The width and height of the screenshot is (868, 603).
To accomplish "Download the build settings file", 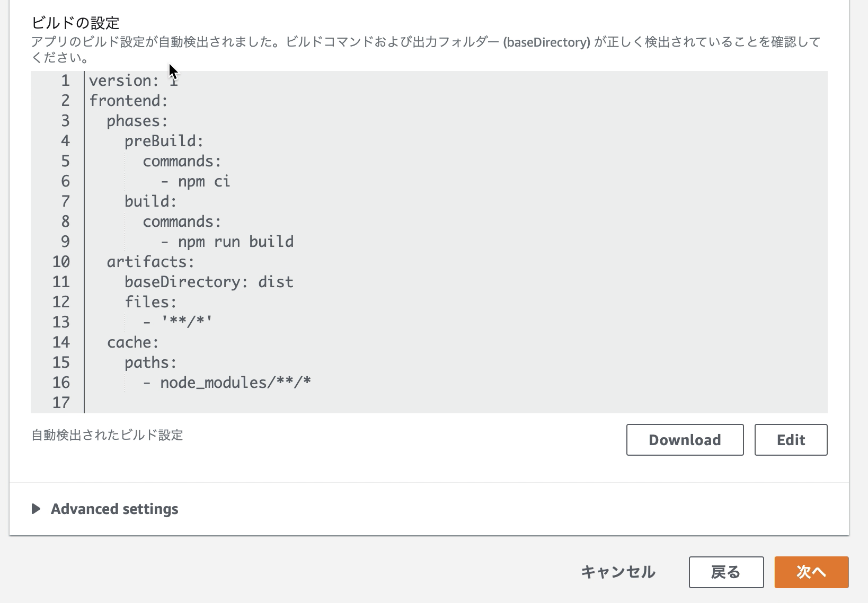I will 685,440.
